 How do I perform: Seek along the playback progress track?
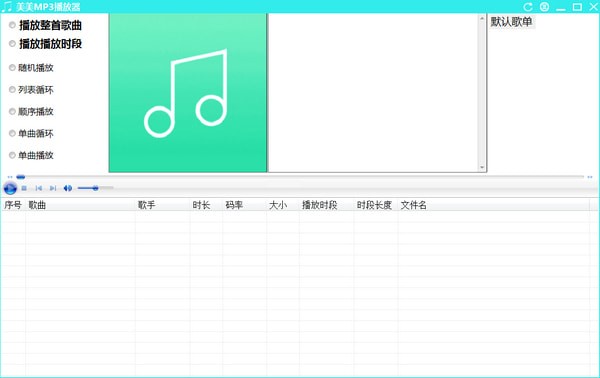(300, 177)
